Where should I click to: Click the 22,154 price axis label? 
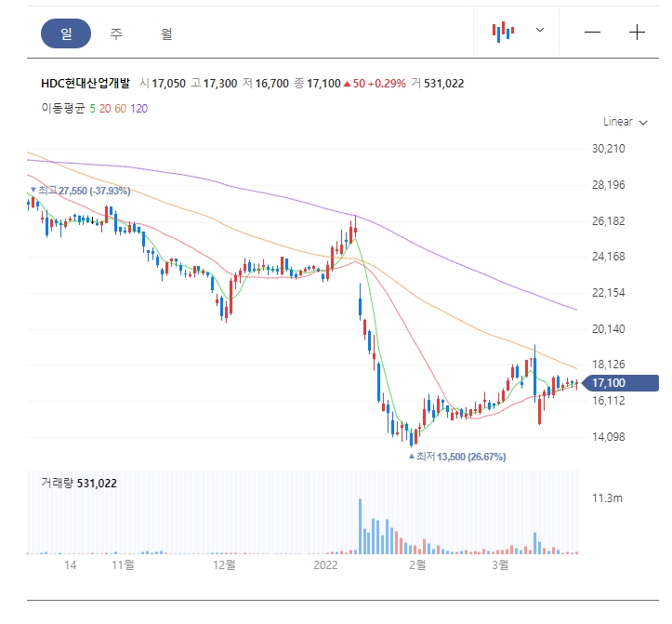(x=608, y=293)
